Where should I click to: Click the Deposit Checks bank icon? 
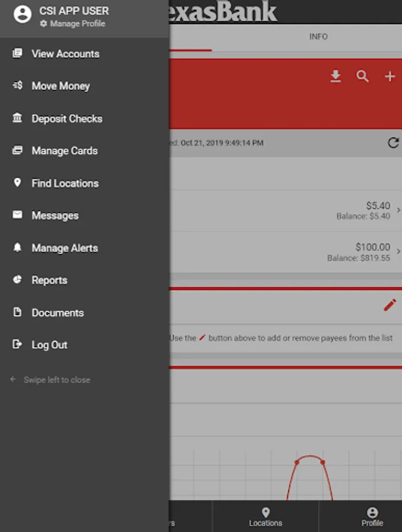(17, 118)
